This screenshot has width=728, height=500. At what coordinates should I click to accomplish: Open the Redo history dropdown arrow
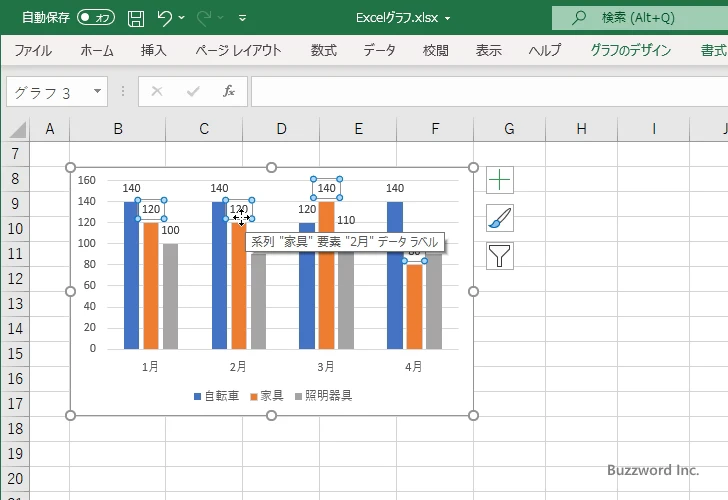(x=221, y=18)
